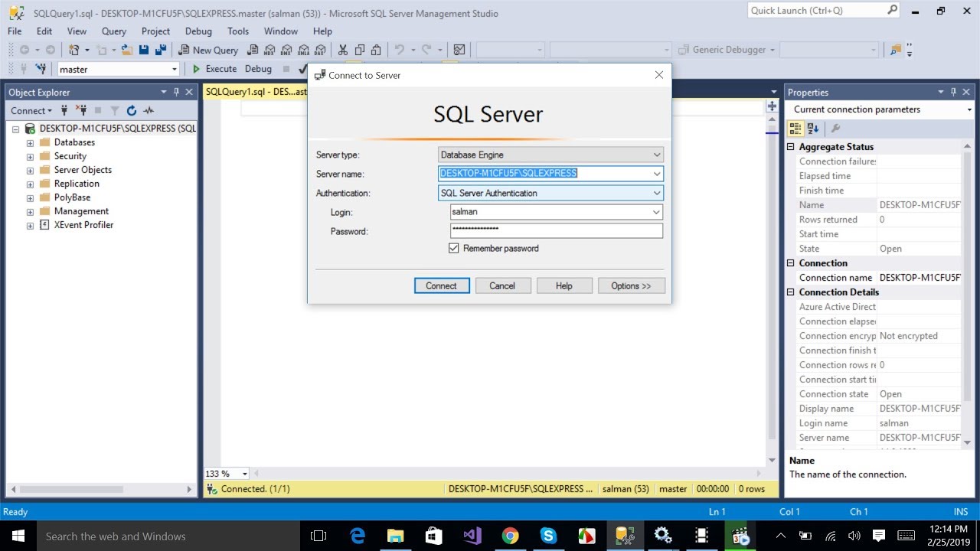This screenshot has height=551, width=980.
Task: Toggle the Remember password checkbox
Action: [x=454, y=248]
